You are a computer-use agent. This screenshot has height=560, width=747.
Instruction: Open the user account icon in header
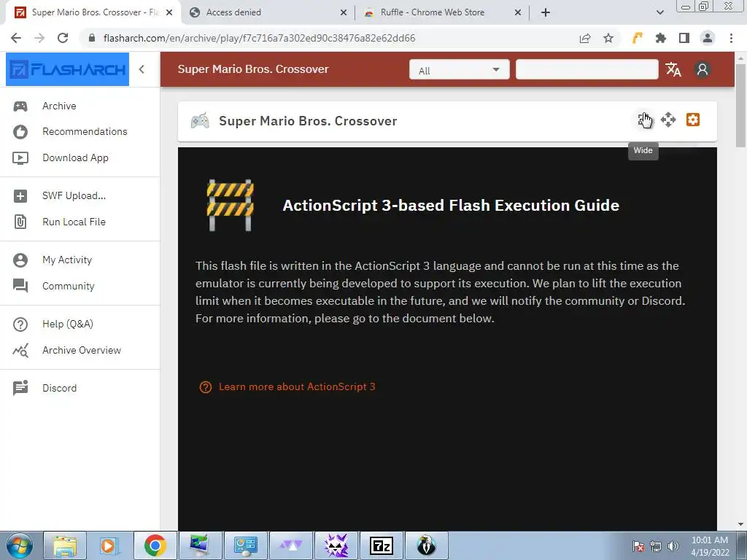tap(703, 69)
